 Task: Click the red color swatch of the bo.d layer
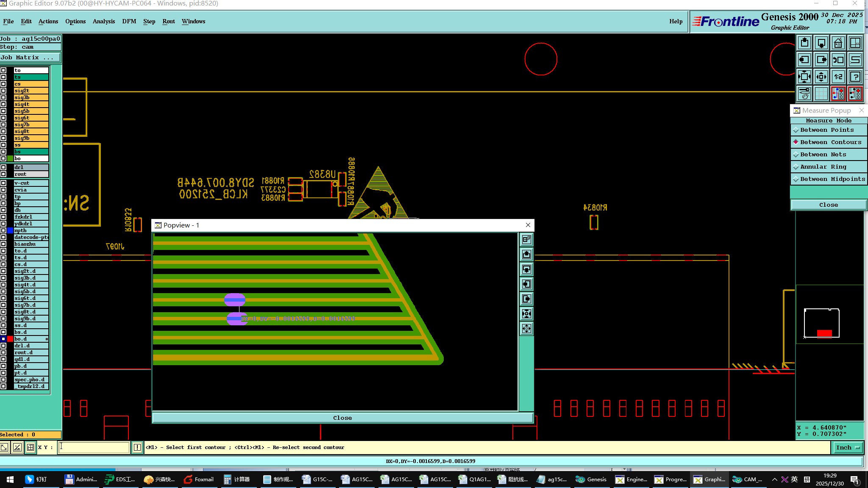(10, 339)
